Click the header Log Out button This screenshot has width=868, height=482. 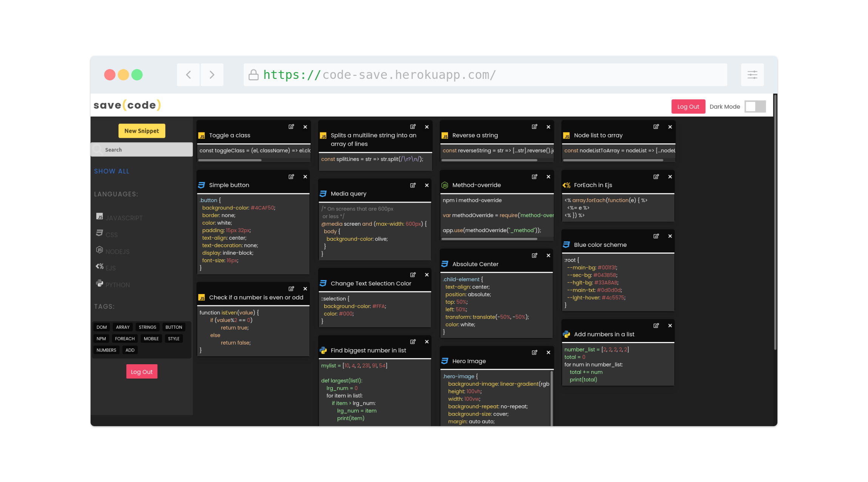(688, 106)
